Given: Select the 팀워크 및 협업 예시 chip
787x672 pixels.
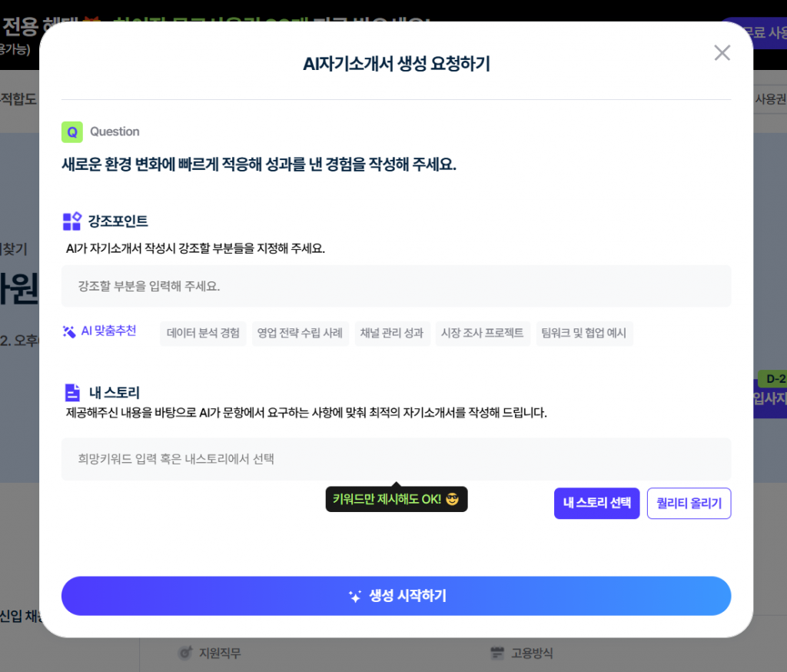Looking at the screenshot, I should click(583, 334).
